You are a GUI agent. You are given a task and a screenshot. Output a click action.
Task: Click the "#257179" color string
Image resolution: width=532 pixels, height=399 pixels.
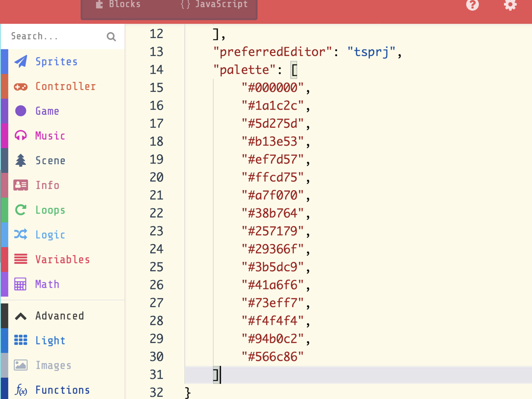point(272,232)
